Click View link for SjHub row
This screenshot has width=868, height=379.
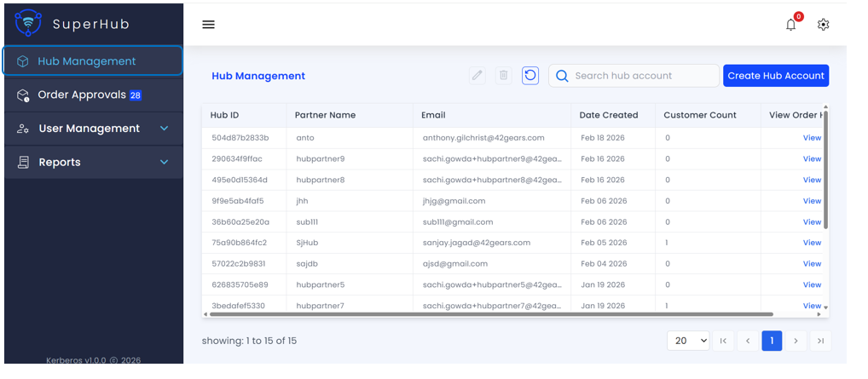[x=812, y=243]
